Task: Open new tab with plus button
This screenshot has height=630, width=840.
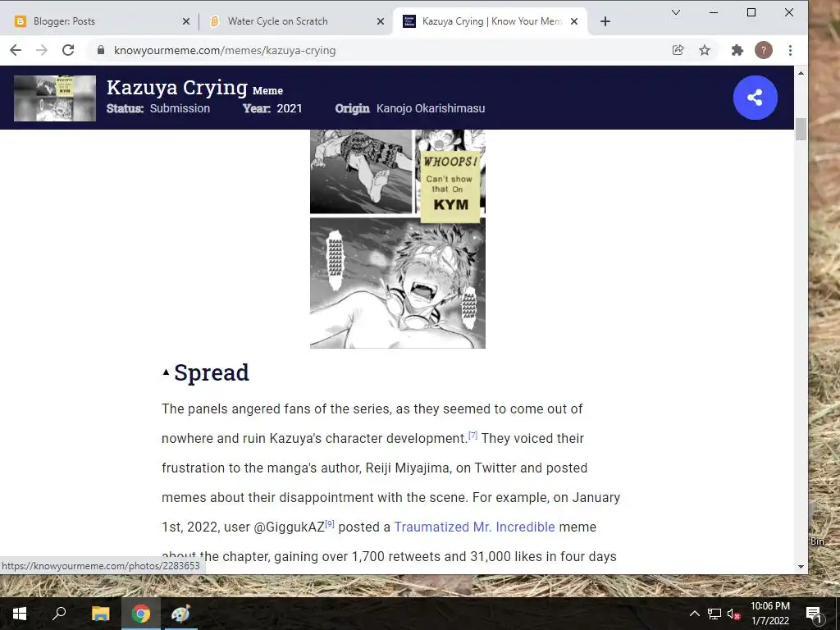Action: 605,21
